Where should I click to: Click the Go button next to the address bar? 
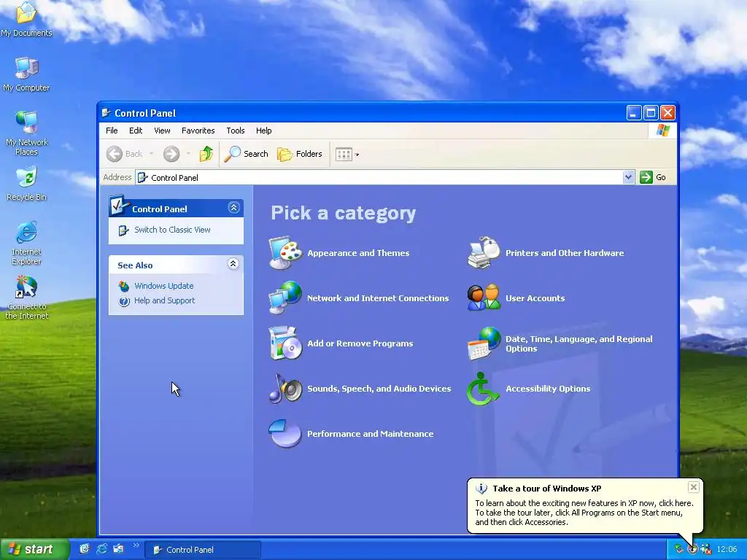[x=653, y=177]
